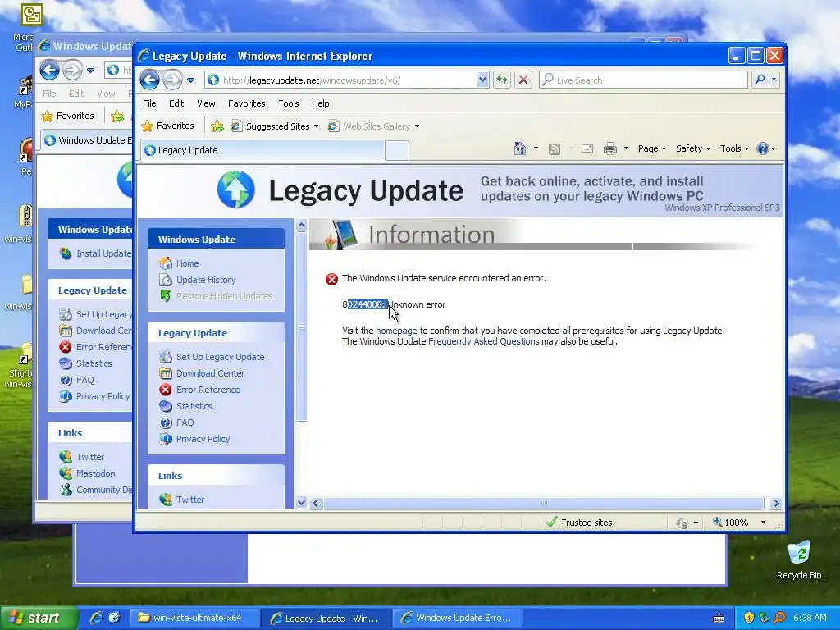Click Add to Favorites Bar star icon
Viewport: 840px width, 630px height.
(x=217, y=126)
